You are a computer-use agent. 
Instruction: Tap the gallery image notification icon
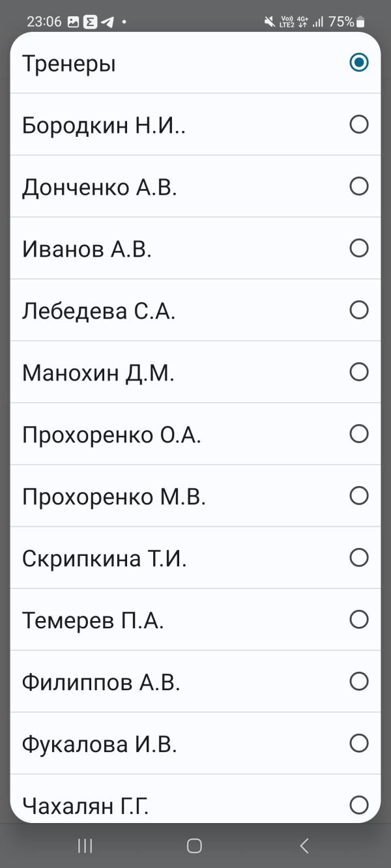pyautogui.click(x=73, y=22)
